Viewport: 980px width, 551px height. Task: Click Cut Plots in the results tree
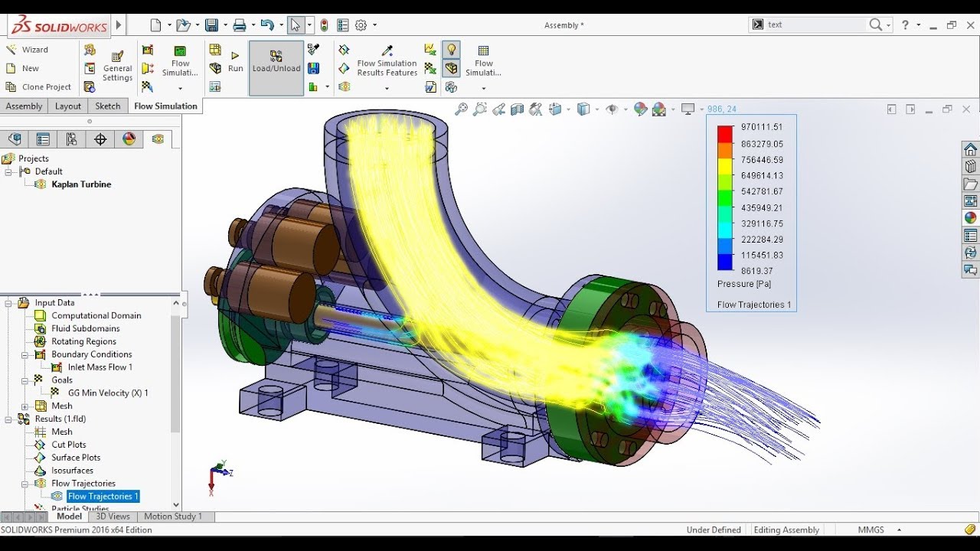click(x=69, y=445)
